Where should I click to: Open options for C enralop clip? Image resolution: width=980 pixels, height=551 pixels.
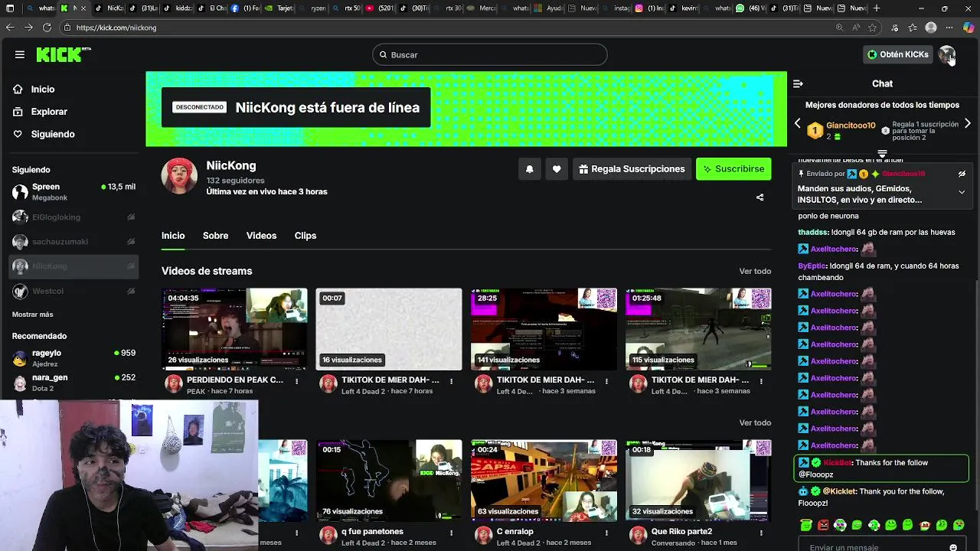point(606,533)
